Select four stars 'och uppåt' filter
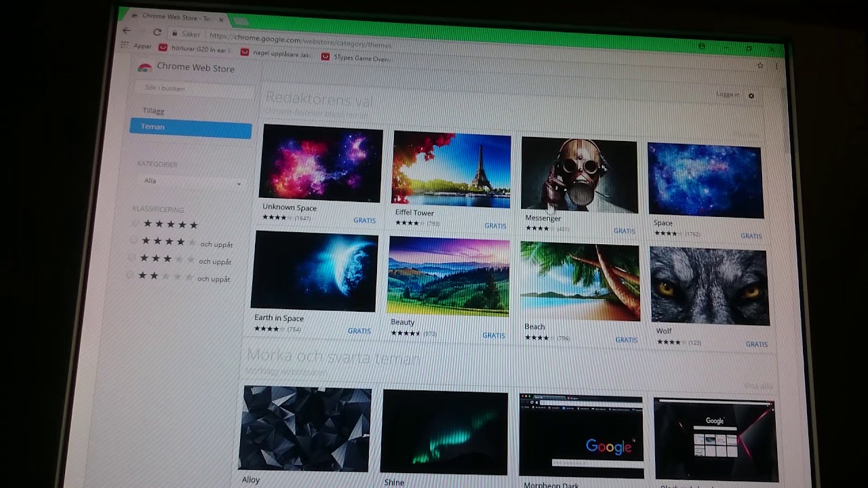Image resolution: width=868 pixels, height=488 pixels. tap(181, 242)
